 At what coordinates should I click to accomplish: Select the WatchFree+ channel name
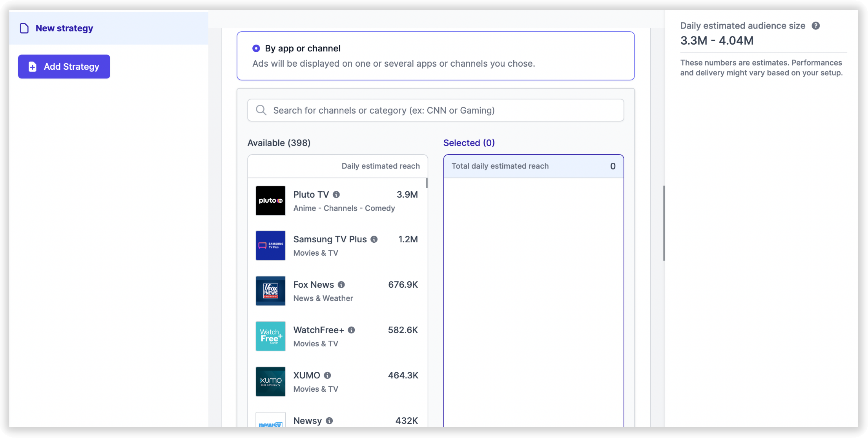tap(319, 330)
